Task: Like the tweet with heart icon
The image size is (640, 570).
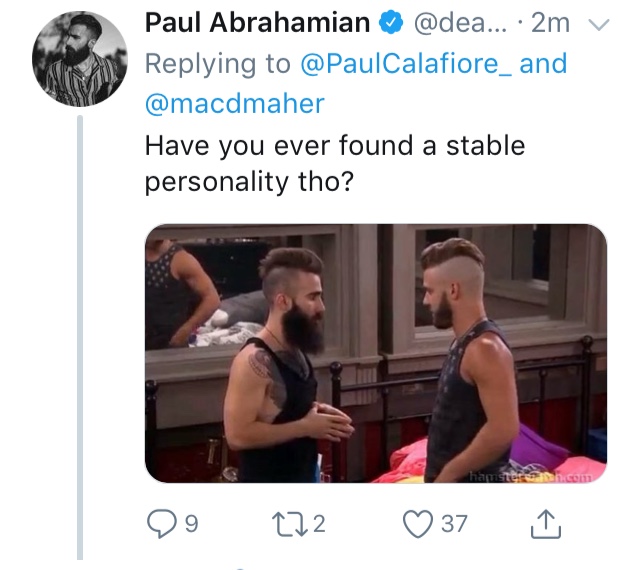Action: click(418, 524)
